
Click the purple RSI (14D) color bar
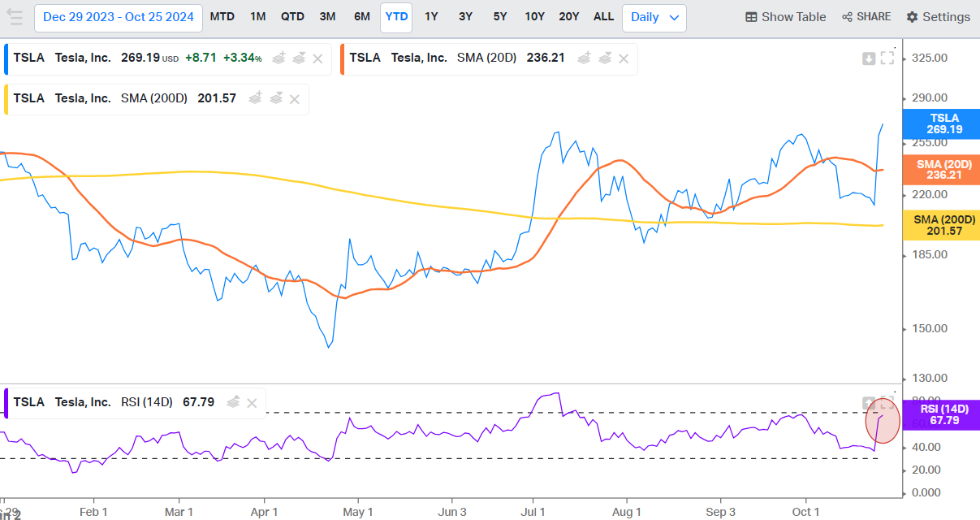click(7, 402)
